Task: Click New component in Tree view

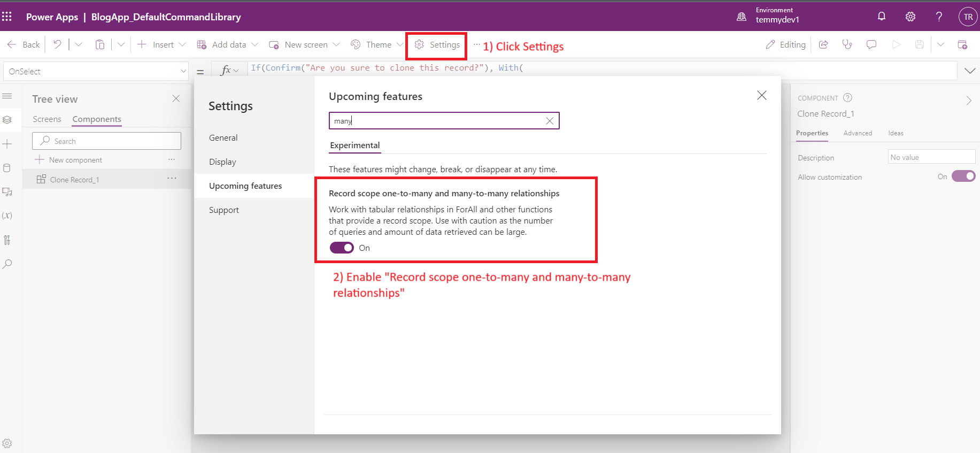Action: pos(68,160)
